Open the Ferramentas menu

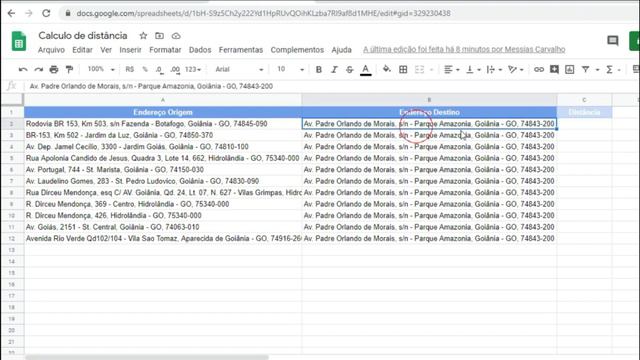(241, 50)
